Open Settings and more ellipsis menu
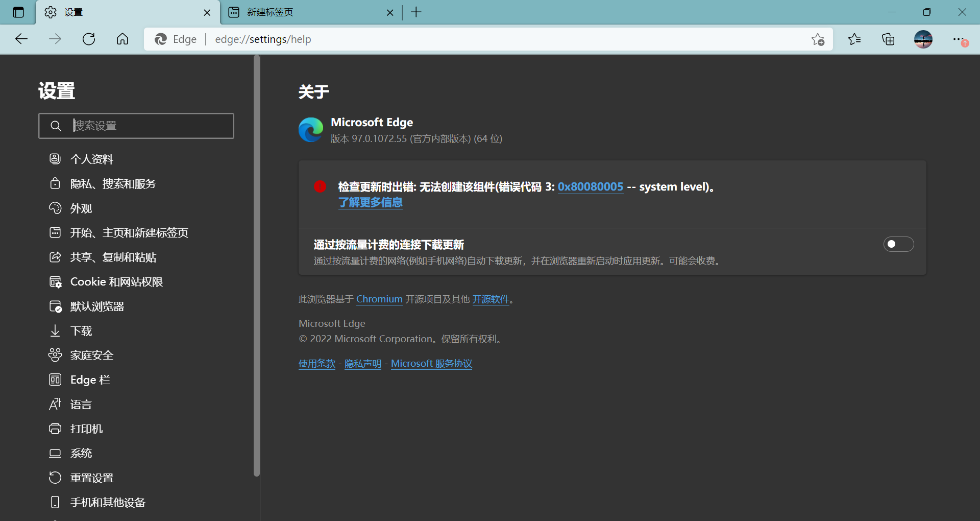Screen dimensions: 980x521 958,39
